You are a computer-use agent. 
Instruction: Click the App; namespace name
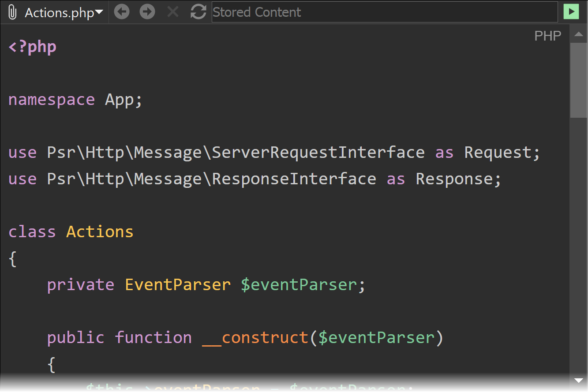click(124, 100)
